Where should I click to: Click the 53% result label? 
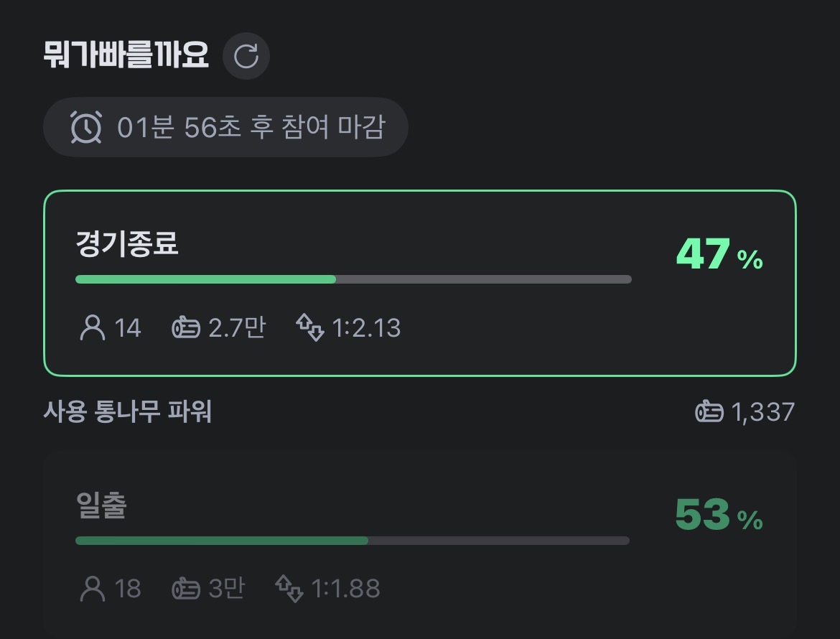pyautogui.click(x=719, y=516)
